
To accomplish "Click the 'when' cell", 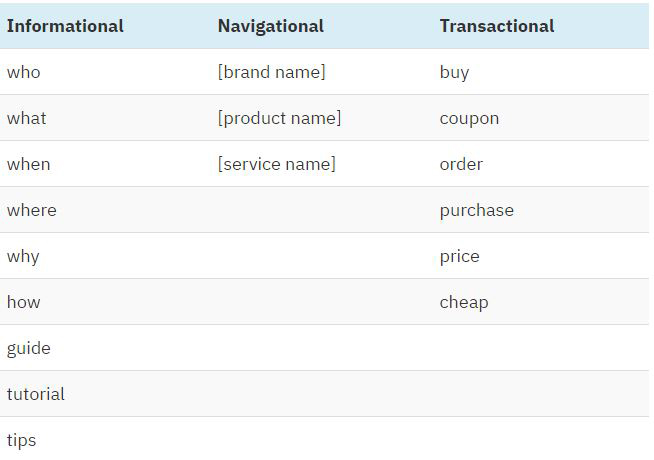I will (29, 164).
